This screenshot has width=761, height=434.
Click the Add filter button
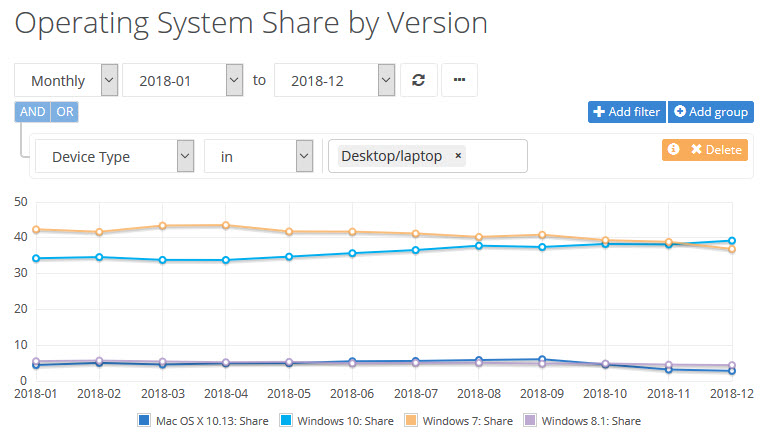(625, 112)
